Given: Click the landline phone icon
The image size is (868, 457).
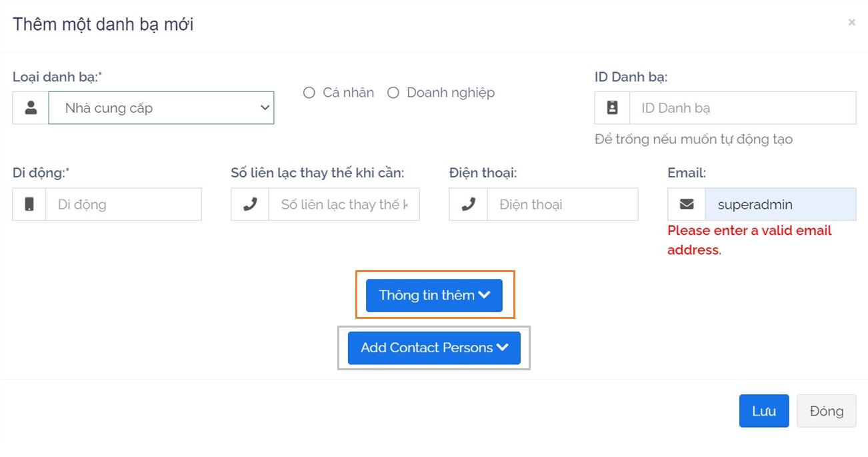Looking at the screenshot, I should (469, 205).
